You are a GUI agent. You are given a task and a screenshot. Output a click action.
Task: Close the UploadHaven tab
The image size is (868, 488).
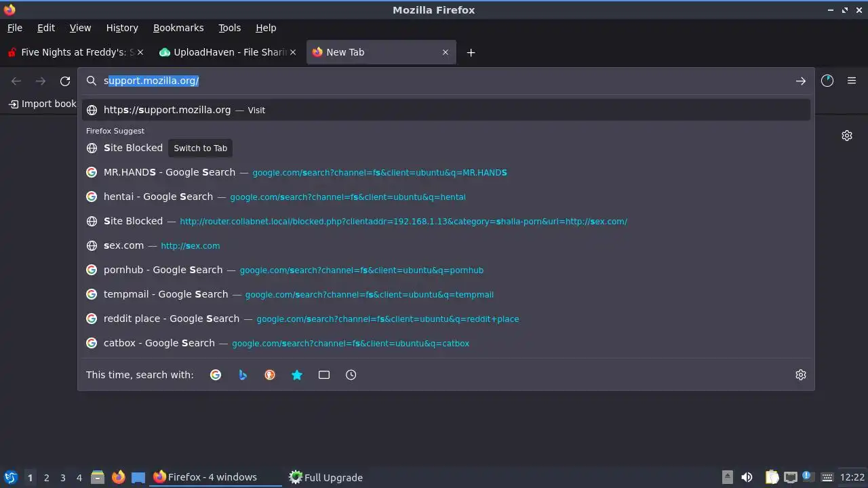293,52
